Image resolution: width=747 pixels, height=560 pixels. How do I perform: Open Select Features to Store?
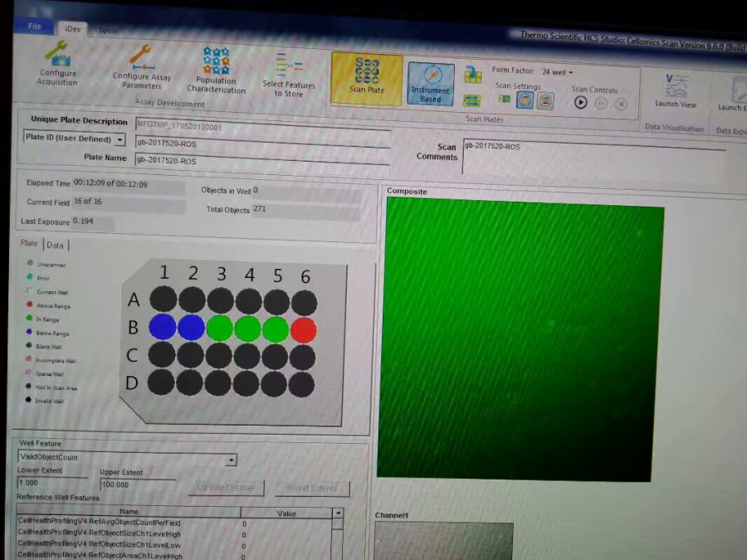coord(289,75)
